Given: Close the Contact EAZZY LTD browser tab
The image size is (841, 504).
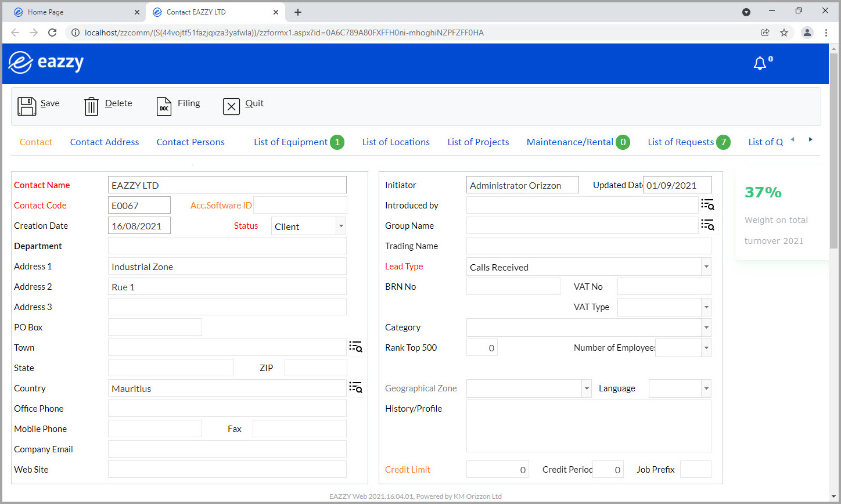Looking at the screenshot, I should tap(276, 12).
